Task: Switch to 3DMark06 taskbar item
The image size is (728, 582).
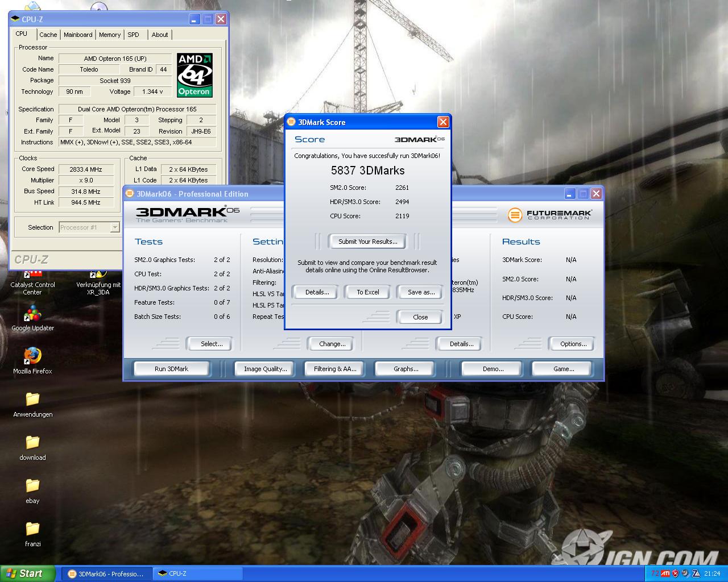Action: (107, 573)
